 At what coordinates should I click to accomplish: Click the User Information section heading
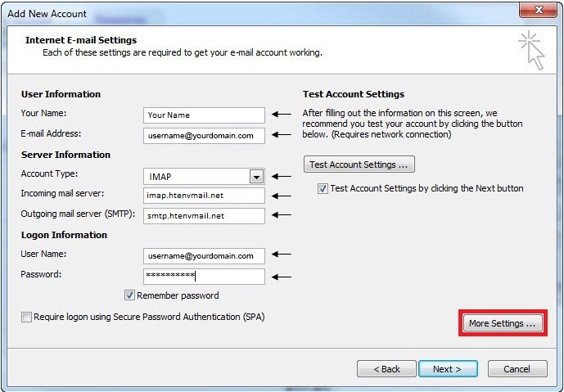(x=61, y=94)
